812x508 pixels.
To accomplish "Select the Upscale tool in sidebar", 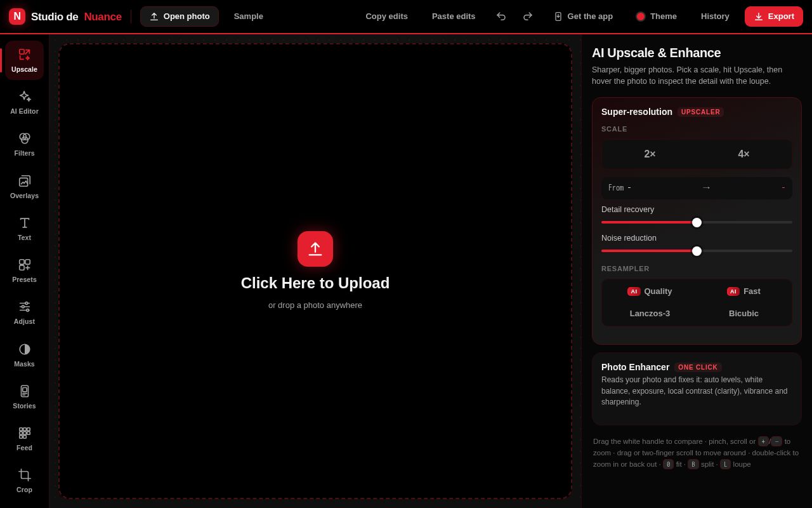I will [24, 60].
